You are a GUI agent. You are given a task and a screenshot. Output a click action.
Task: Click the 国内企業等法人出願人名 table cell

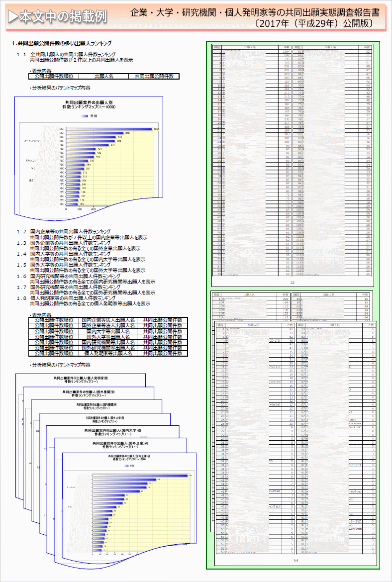coord(108,320)
